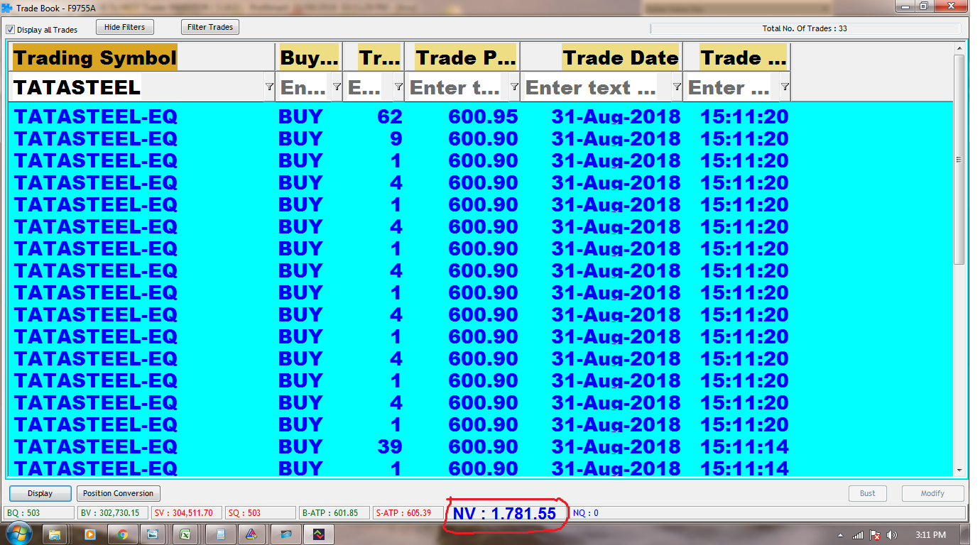Click the Filter Trades button
Screen dimensions: 980x545
[210, 27]
